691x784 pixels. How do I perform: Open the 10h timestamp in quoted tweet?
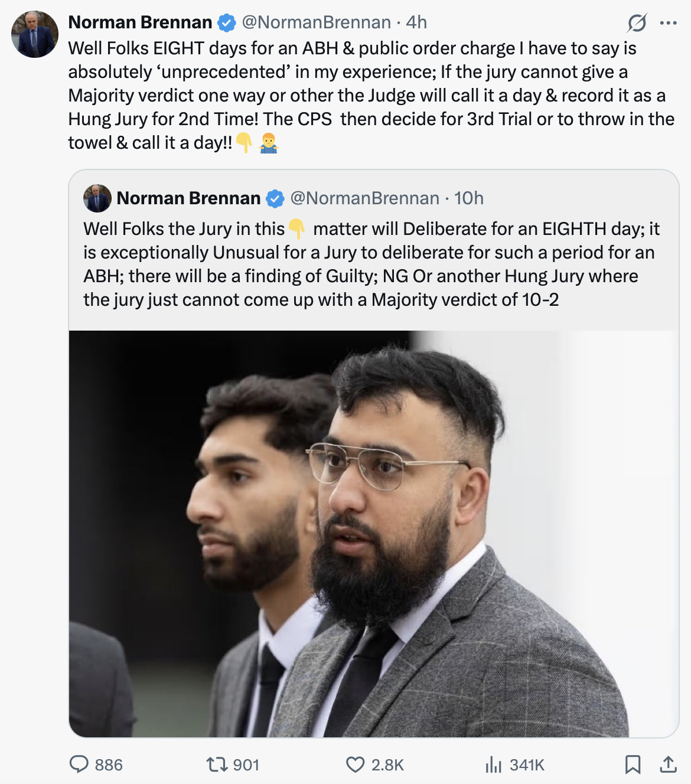coord(469,198)
